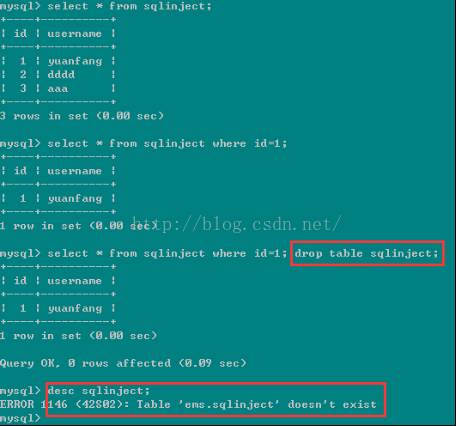Click second query 'where id=1;' command

point(143,144)
